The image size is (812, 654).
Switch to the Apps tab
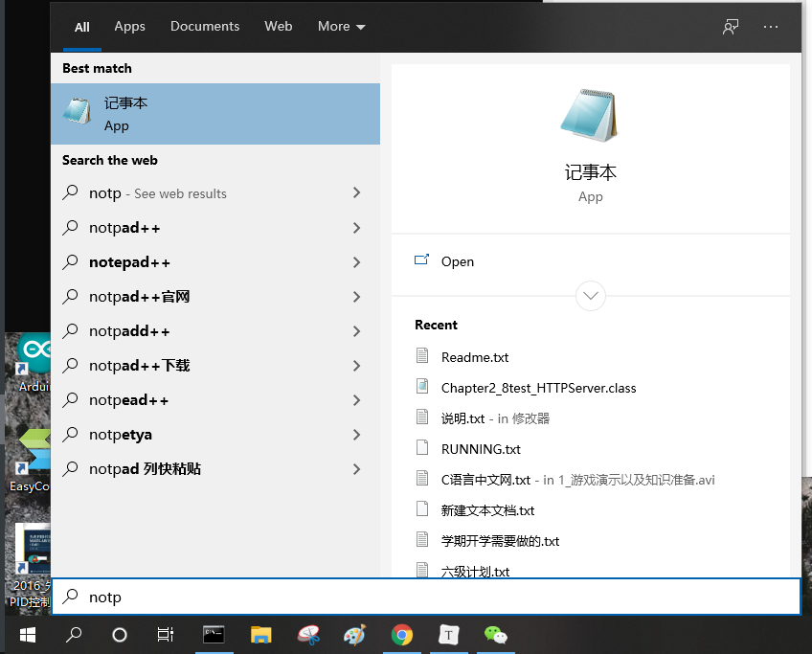coord(129,27)
